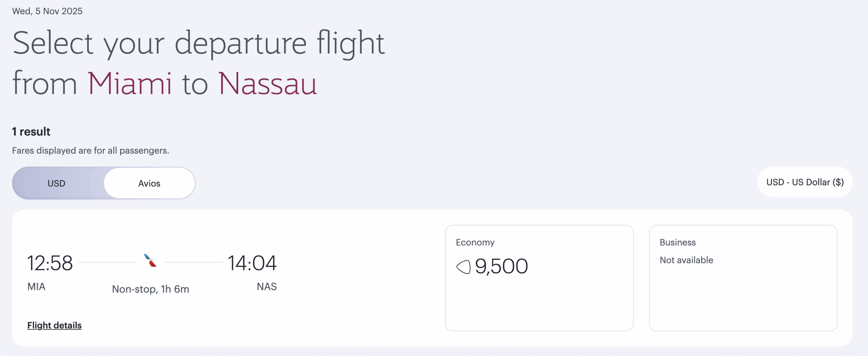Screen dimensions: 868x356
Task: Click the Non-stop, 1h 6m duration text
Action: (x=151, y=289)
